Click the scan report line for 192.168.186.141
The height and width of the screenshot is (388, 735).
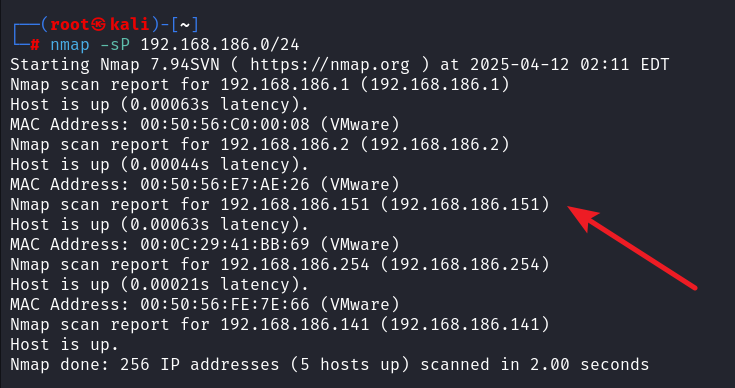point(279,325)
